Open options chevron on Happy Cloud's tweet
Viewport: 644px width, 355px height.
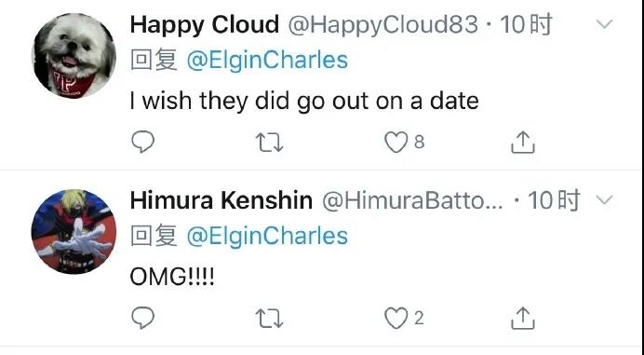(604, 24)
